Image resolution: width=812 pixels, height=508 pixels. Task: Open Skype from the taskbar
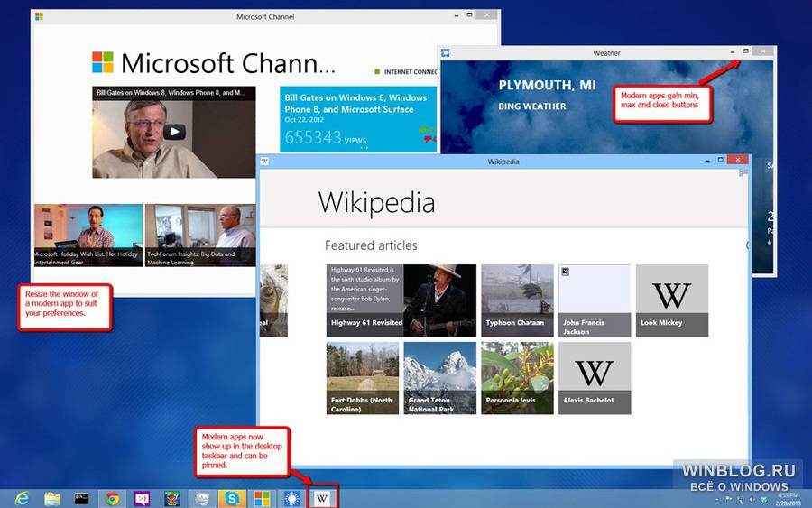[x=232, y=499]
